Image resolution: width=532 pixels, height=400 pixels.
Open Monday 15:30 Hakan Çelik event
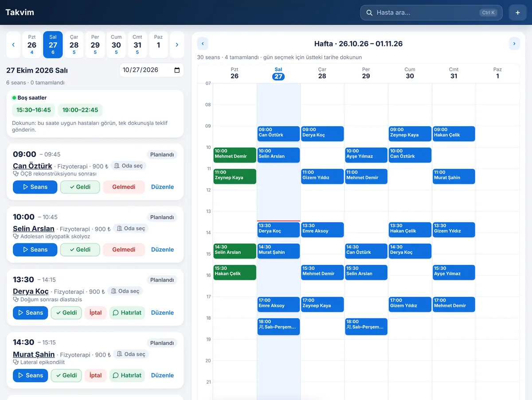pyautogui.click(x=235, y=272)
